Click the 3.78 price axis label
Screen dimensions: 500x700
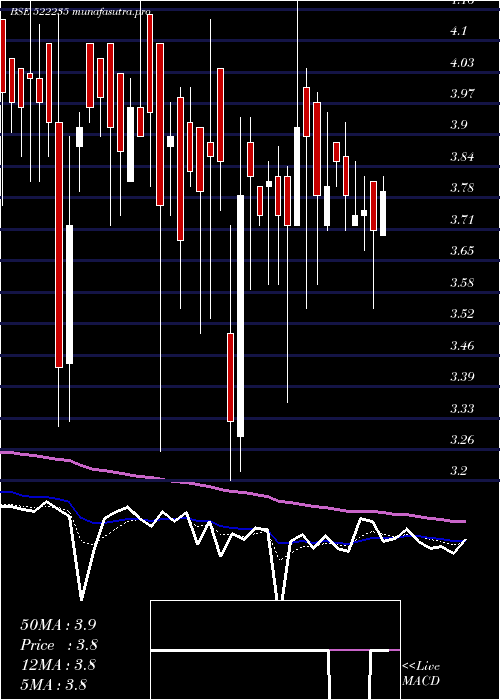[x=462, y=188]
